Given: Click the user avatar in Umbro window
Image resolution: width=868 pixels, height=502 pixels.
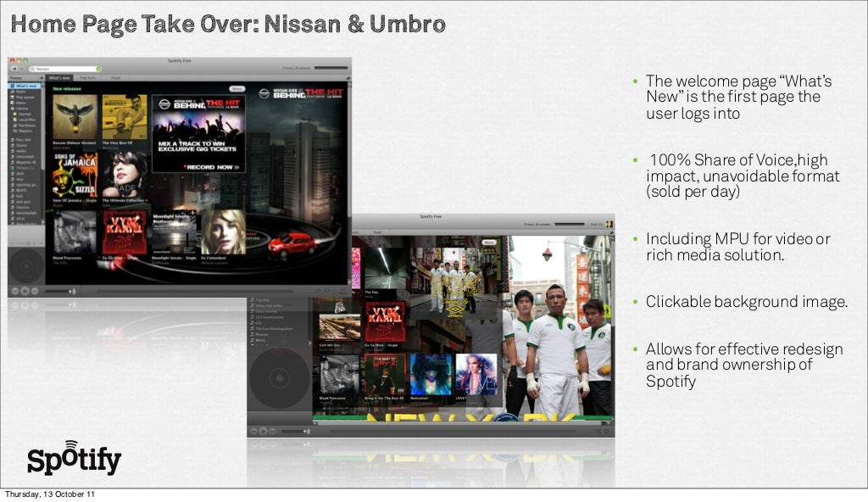Looking at the screenshot, I should point(609,224).
